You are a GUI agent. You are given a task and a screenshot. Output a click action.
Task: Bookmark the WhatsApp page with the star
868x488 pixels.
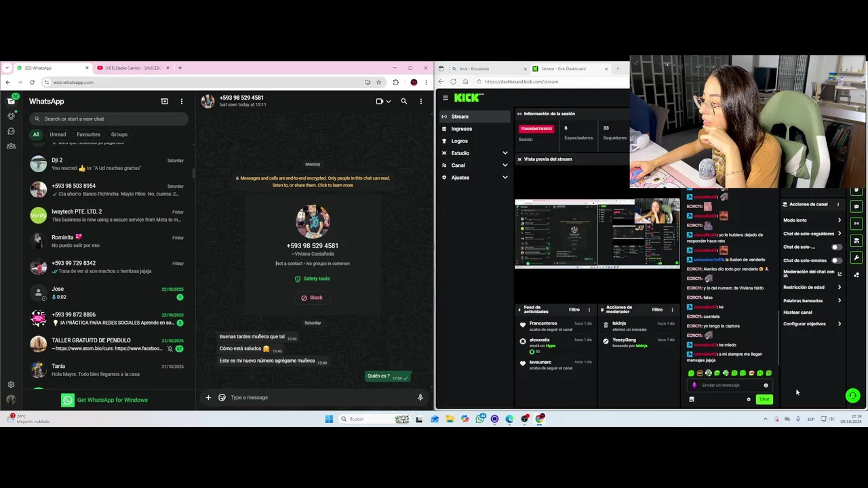(378, 82)
